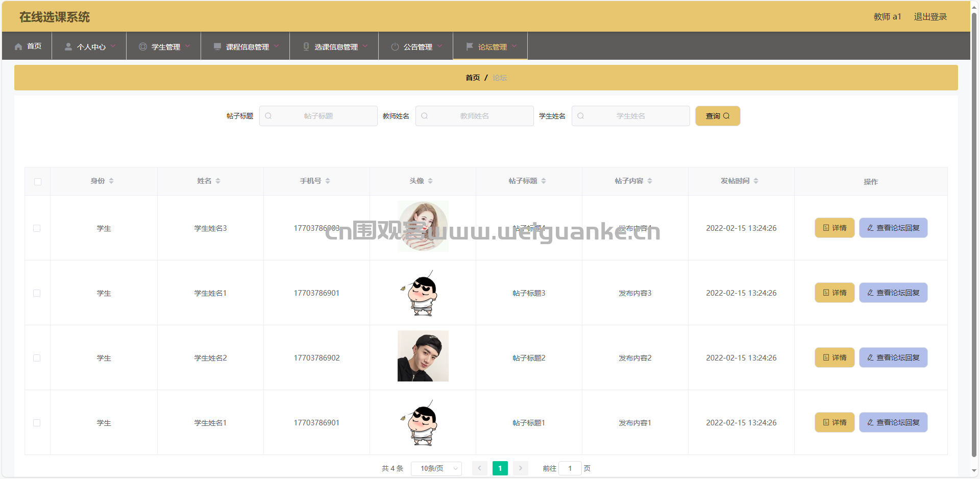Click the flag icon for 论坛管理

click(x=470, y=46)
